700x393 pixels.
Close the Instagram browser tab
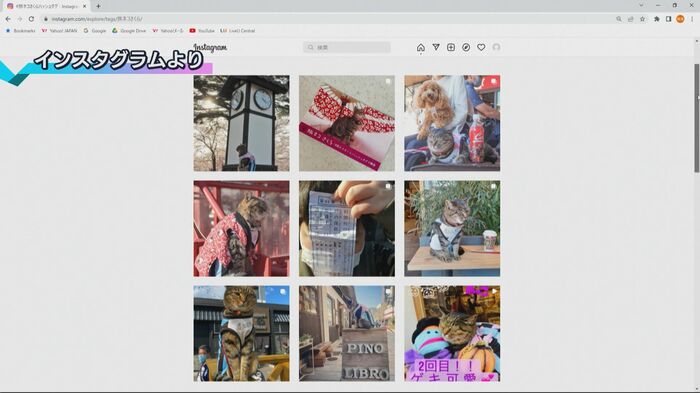pos(84,6)
